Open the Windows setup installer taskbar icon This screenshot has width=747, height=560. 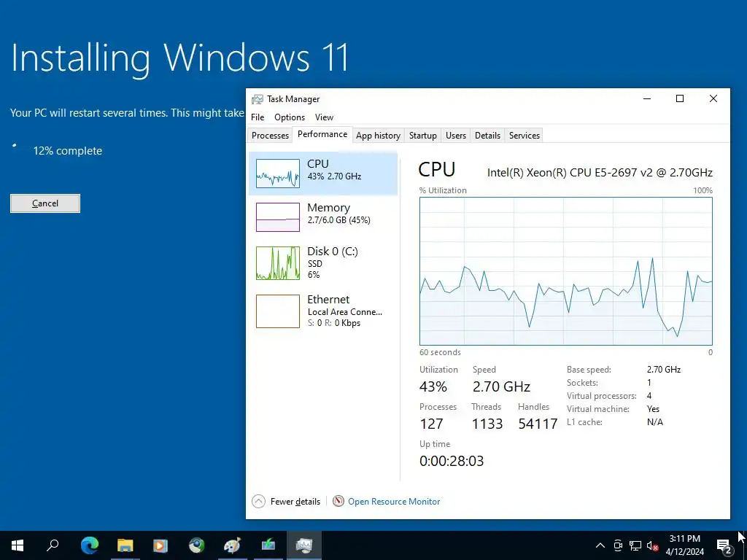pyautogui.click(x=268, y=545)
